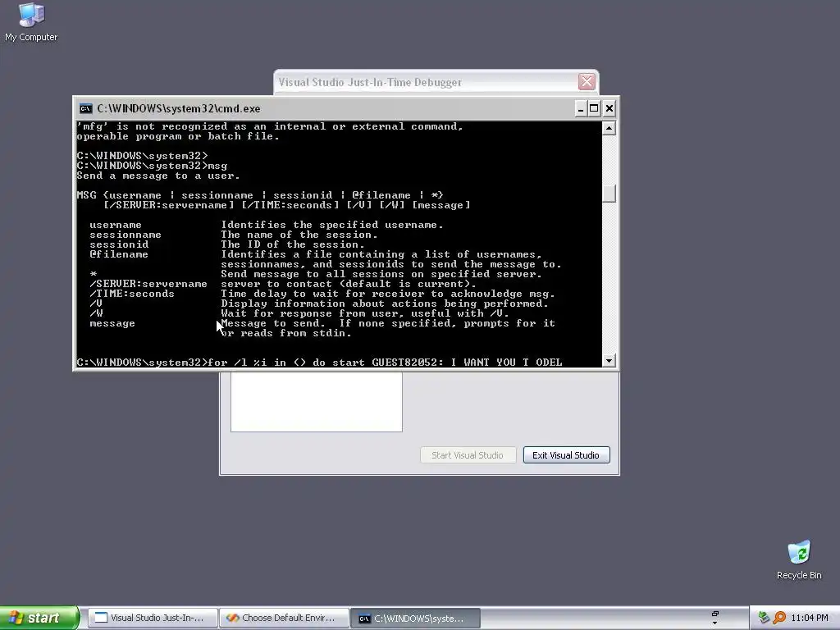Close the cmd.exe window
Image resolution: width=840 pixels, height=630 pixels.
(x=609, y=109)
